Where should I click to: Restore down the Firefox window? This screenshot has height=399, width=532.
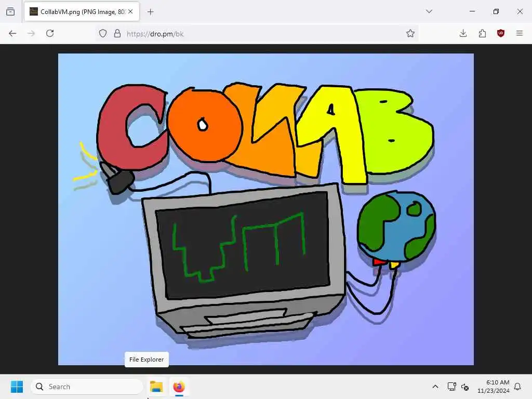click(x=496, y=11)
